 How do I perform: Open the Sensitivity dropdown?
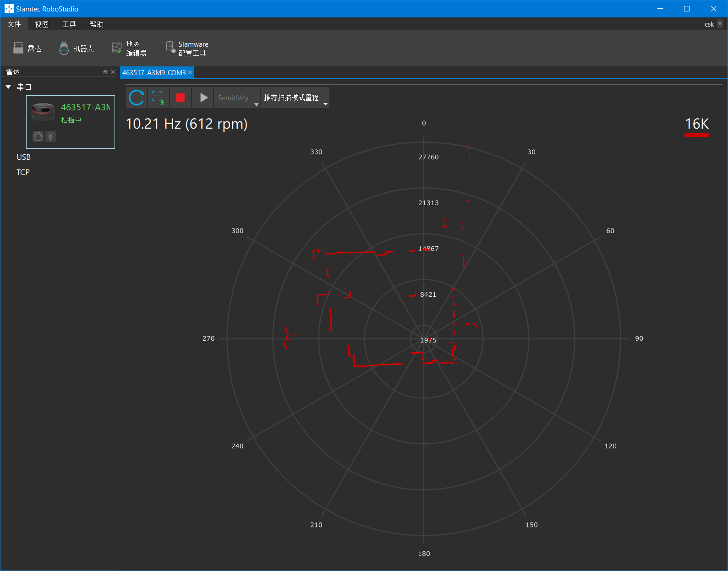tap(236, 98)
